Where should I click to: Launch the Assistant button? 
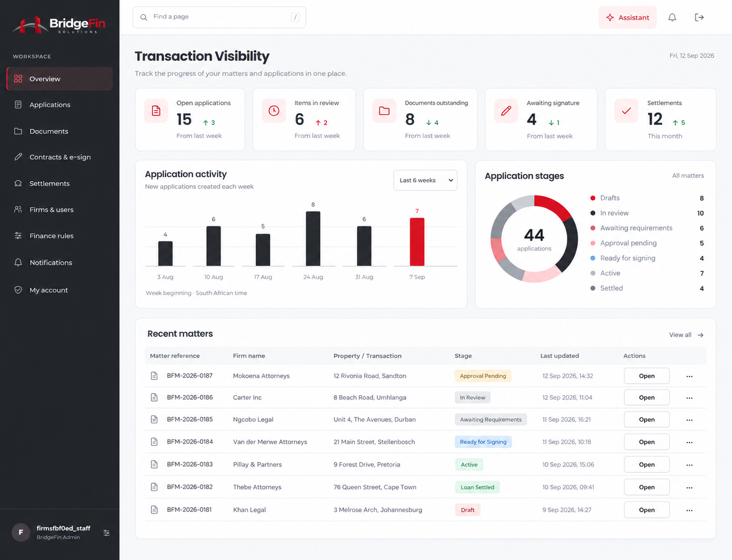pyautogui.click(x=627, y=17)
